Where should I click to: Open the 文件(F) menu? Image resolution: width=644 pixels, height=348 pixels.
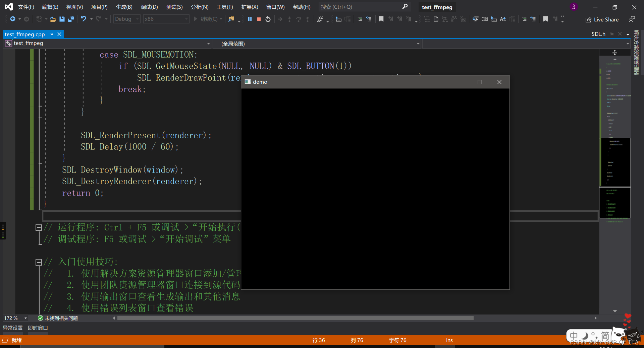point(26,7)
